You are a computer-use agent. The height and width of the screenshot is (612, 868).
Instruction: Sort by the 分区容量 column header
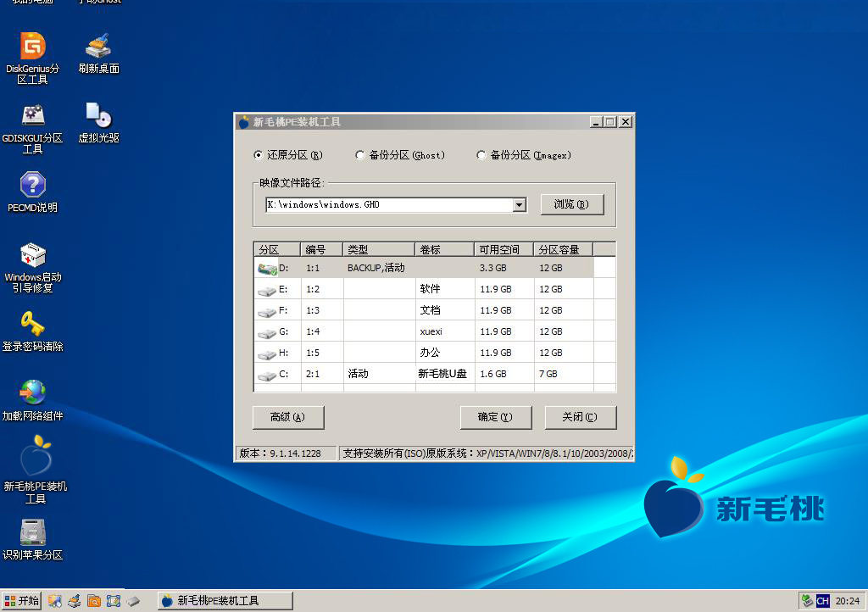click(563, 249)
